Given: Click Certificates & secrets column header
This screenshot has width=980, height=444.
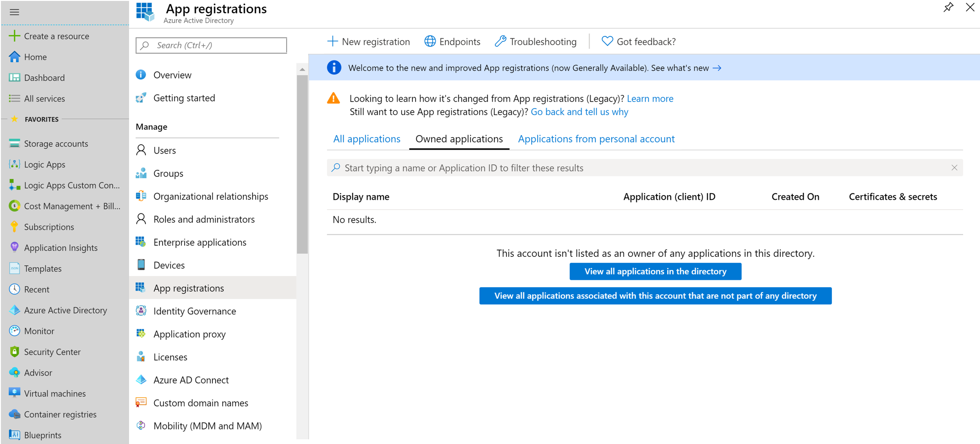Looking at the screenshot, I should (893, 197).
